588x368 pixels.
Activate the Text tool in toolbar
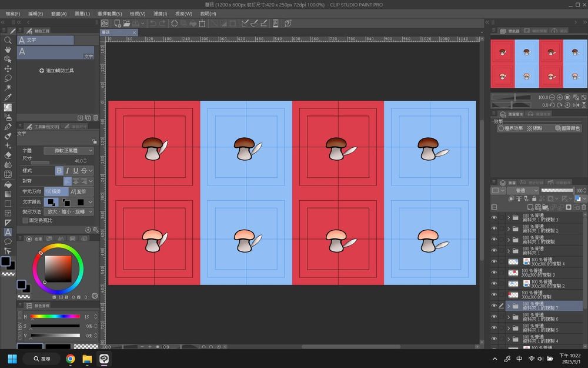pos(8,232)
